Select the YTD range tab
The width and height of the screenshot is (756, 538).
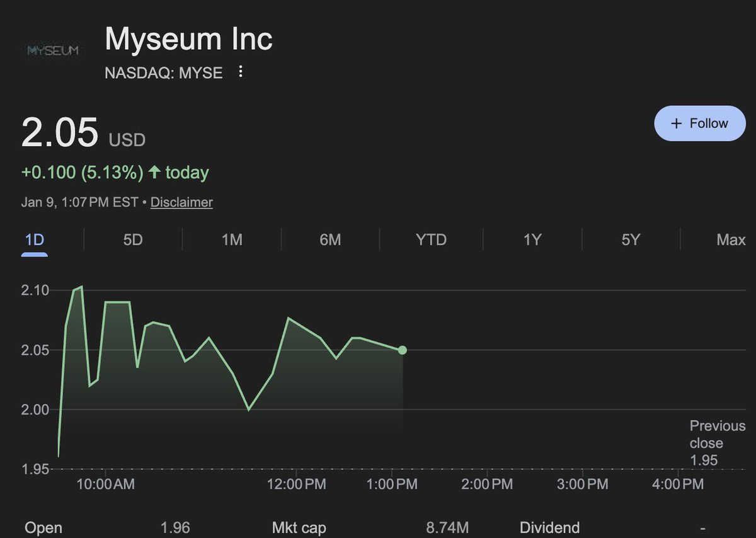pos(431,240)
